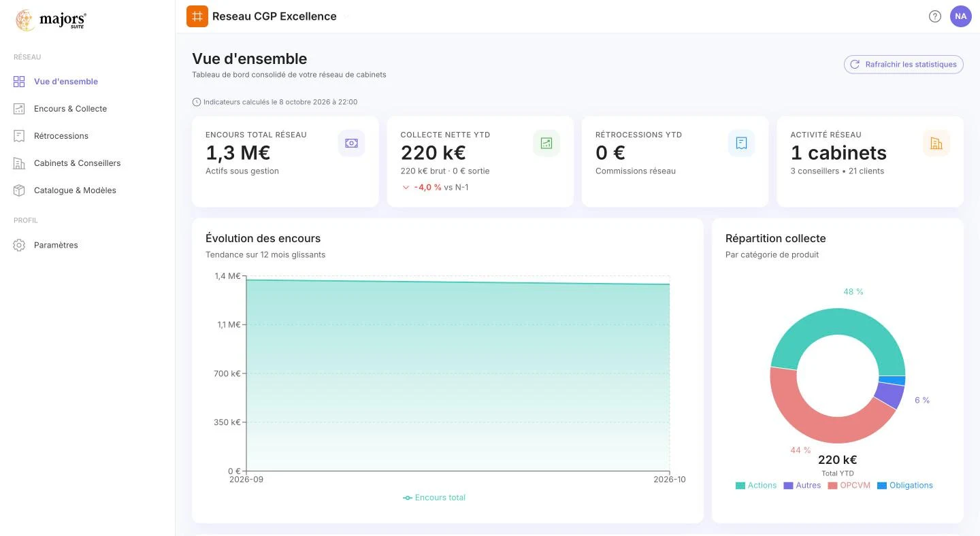Viewport: 980px width, 536px height.
Task: Click the Évolution des encours chart title
Action: tap(263, 239)
